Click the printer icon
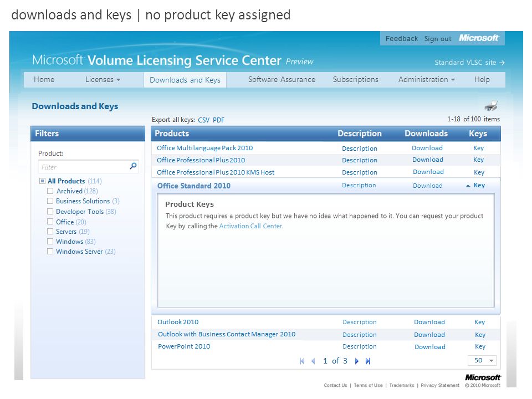Image resolution: width=532 pixels, height=399 pixels. pyautogui.click(x=491, y=106)
